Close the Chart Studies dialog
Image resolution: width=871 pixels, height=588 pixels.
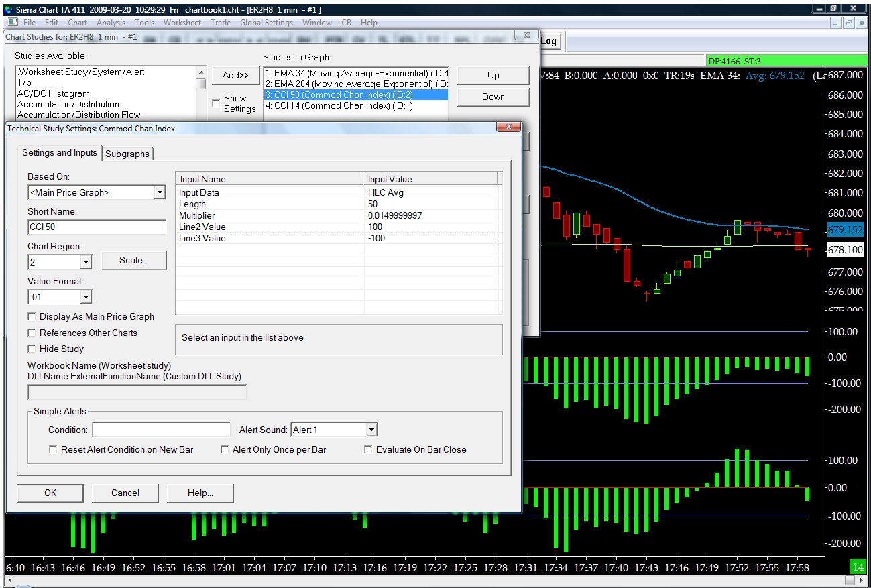click(x=526, y=36)
